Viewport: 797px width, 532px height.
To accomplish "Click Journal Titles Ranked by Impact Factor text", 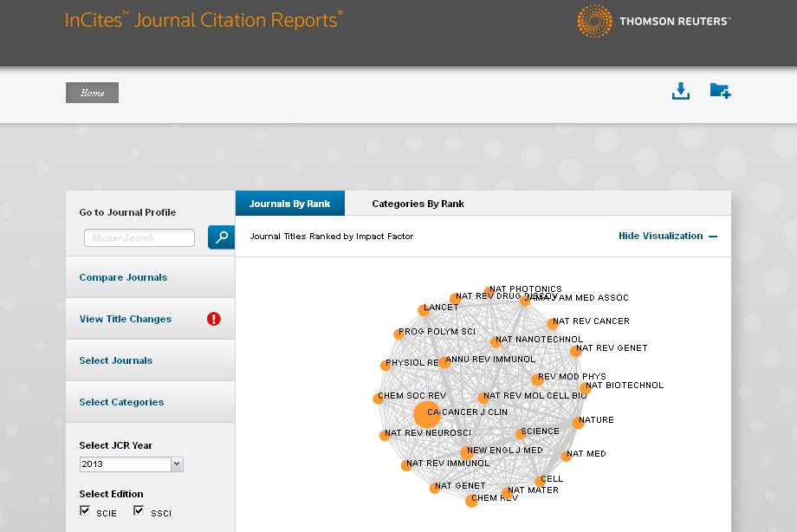I will [332, 236].
